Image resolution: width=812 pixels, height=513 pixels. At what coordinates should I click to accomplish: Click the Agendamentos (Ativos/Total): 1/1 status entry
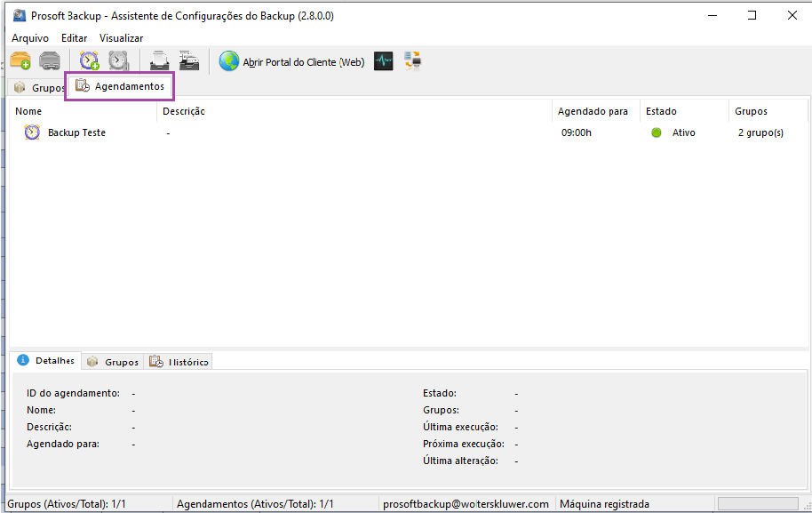pyautogui.click(x=255, y=504)
